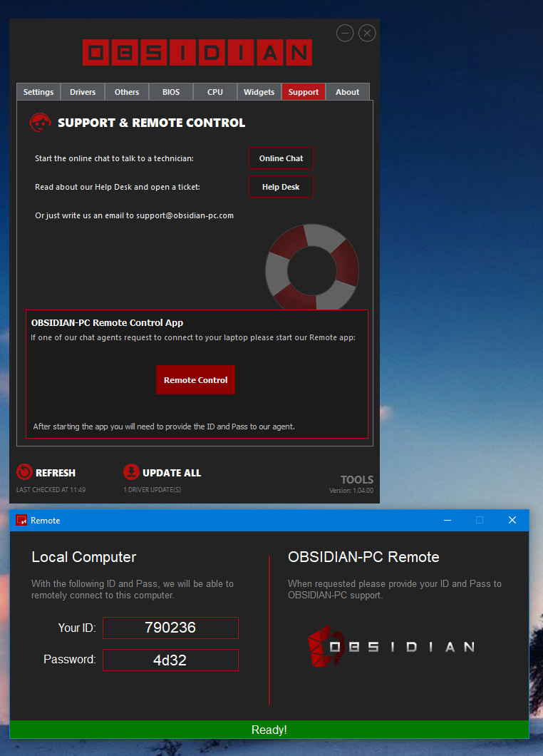Close the Obsidian tools window
The width and height of the screenshot is (543, 756).
(x=367, y=33)
